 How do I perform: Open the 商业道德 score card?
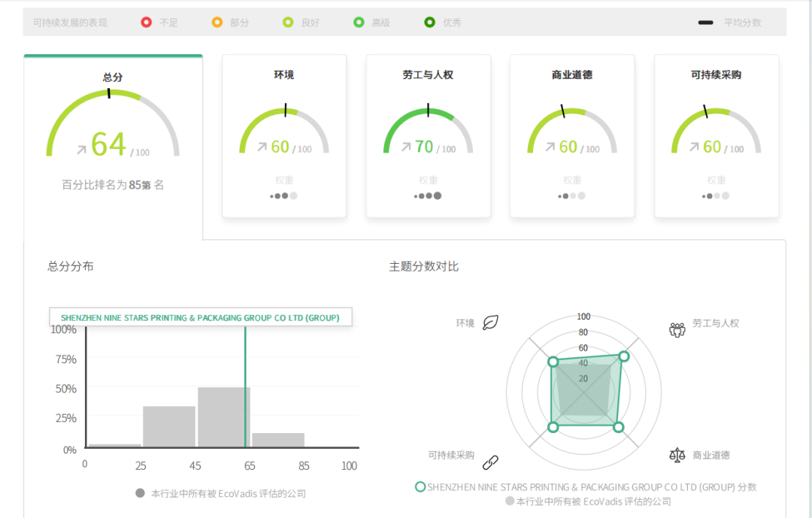click(572, 136)
